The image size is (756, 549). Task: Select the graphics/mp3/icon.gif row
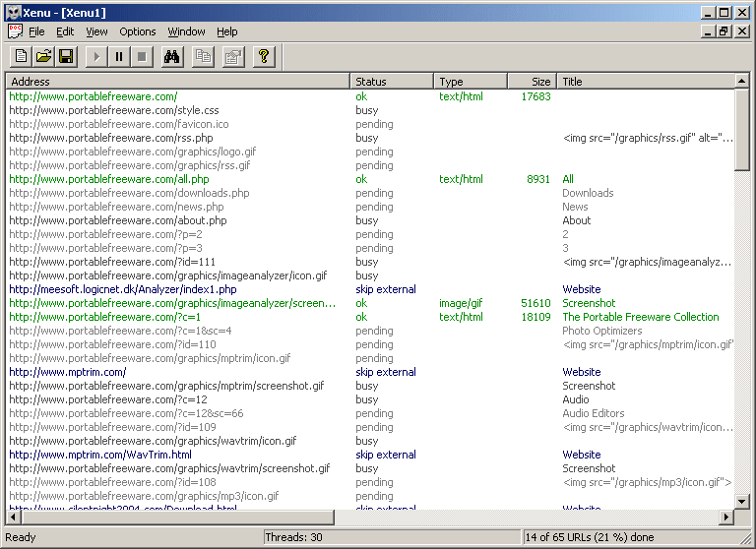(x=370, y=496)
